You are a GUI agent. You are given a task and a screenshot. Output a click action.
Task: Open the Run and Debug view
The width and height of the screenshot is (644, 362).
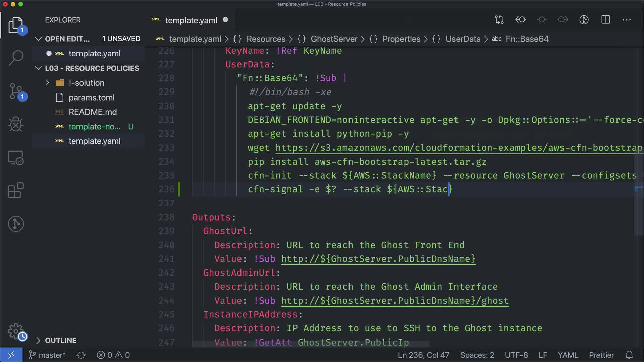[16, 124]
